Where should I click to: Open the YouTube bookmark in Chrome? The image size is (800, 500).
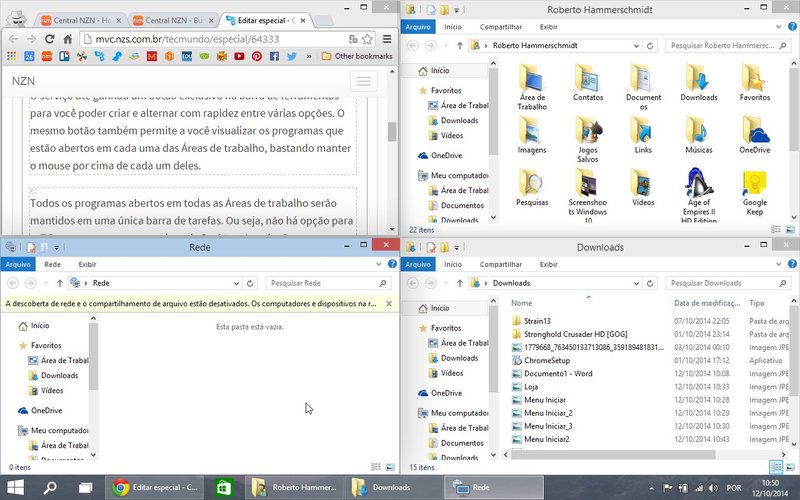click(x=239, y=56)
